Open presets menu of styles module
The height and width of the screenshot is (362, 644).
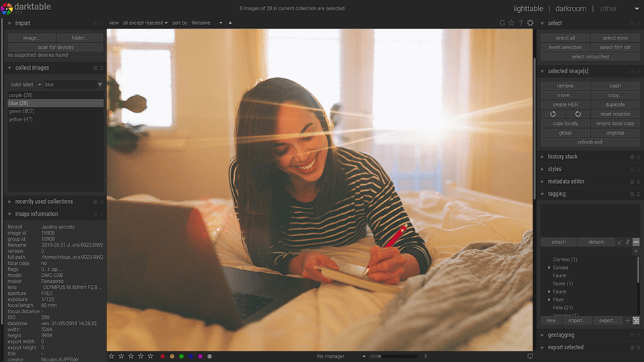[638, 169]
